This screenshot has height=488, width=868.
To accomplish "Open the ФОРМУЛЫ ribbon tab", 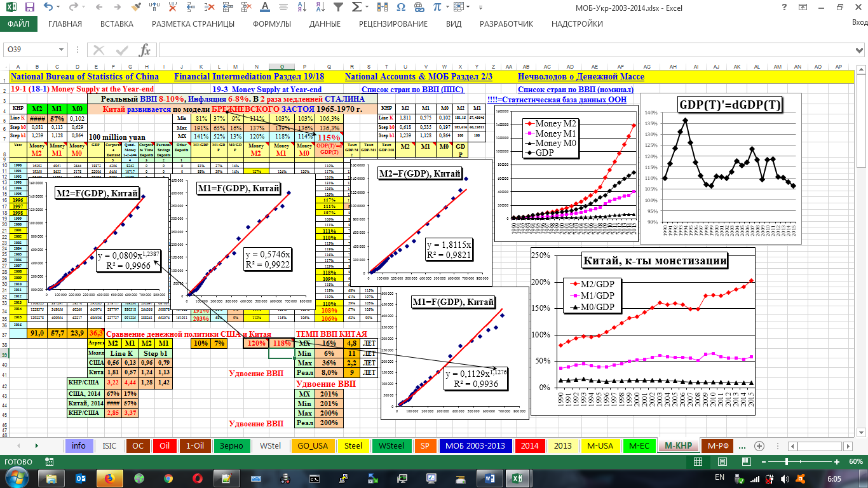I will 272,24.
